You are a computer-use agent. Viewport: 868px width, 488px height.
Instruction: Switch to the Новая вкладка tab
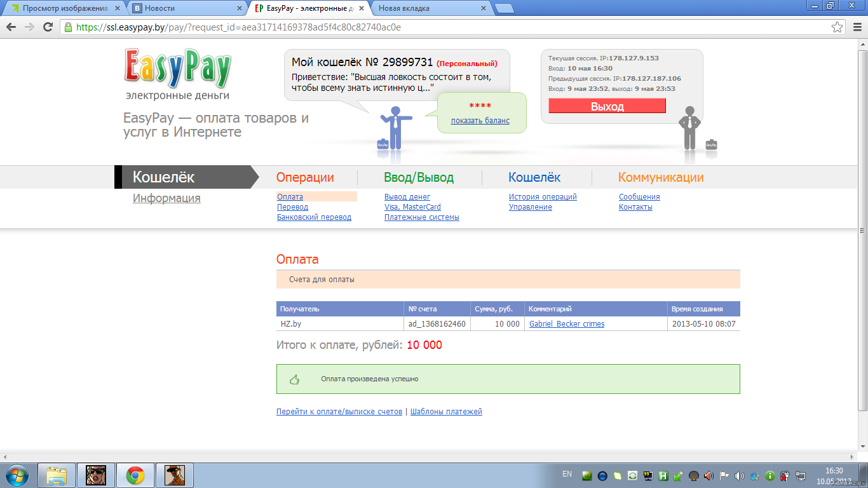(x=432, y=8)
